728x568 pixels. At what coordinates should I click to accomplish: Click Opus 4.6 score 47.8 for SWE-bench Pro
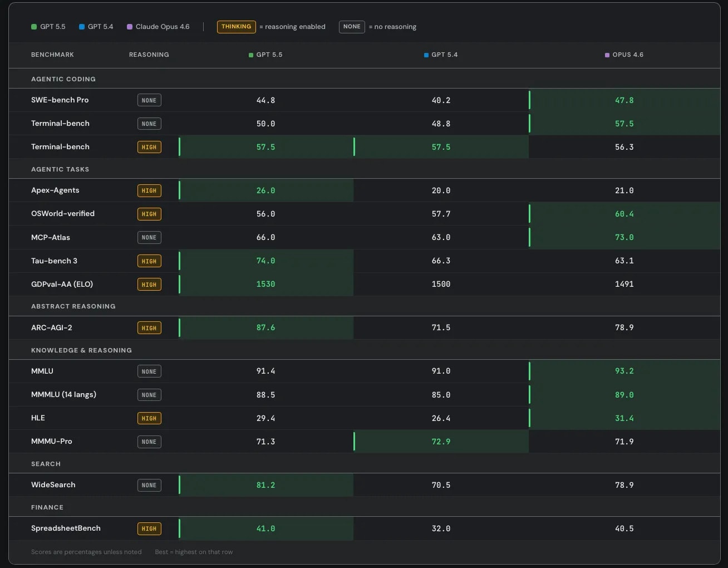[624, 100]
